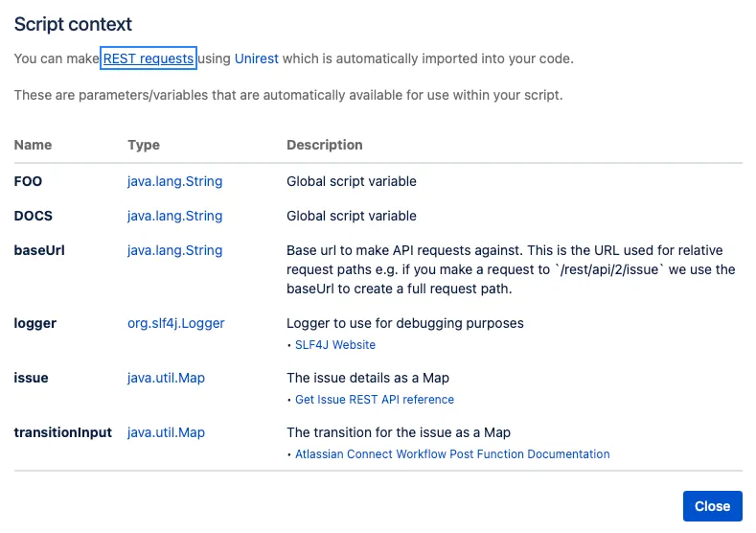
Task: Open Get Issue REST API reference
Action: (x=375, y=400)
